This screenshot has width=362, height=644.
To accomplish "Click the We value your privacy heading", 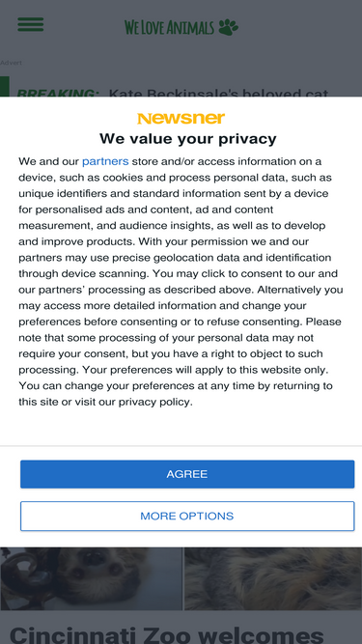I will coord(188,139).
